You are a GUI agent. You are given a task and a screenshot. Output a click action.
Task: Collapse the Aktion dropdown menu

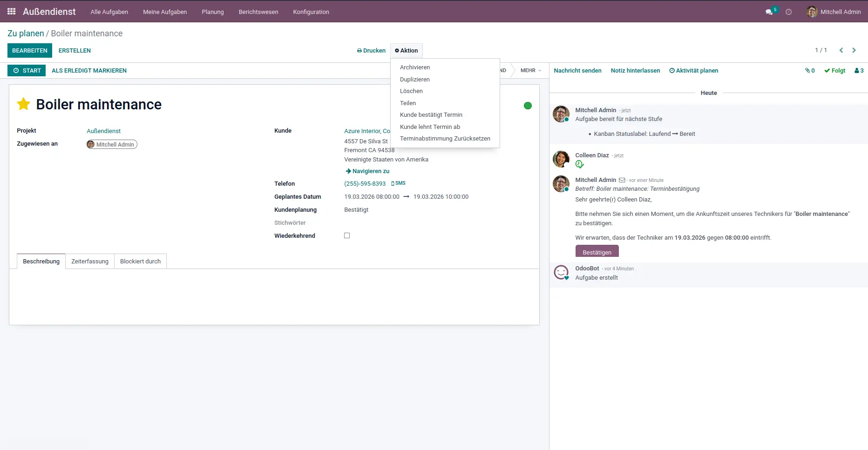[x=406, y=51]
